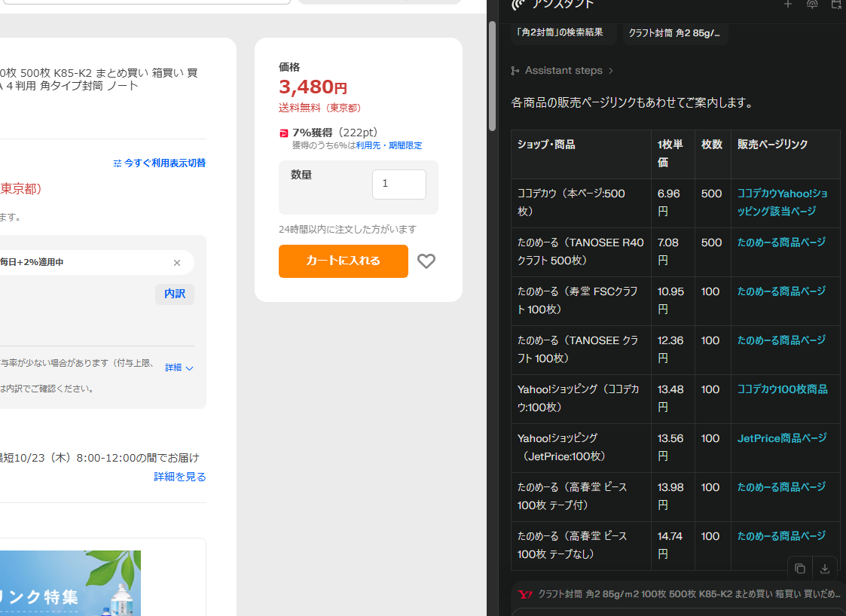Image resolution: width=846 pixels, height=616 pixels.
Task: Click the PayPay points icon beside 7%獲得
Action: (284, 133)
